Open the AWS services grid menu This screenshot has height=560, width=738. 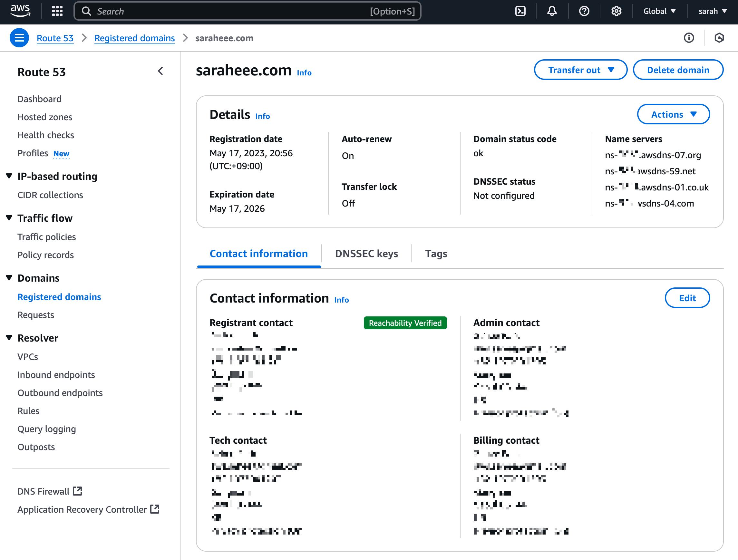[x=57, y=11]
